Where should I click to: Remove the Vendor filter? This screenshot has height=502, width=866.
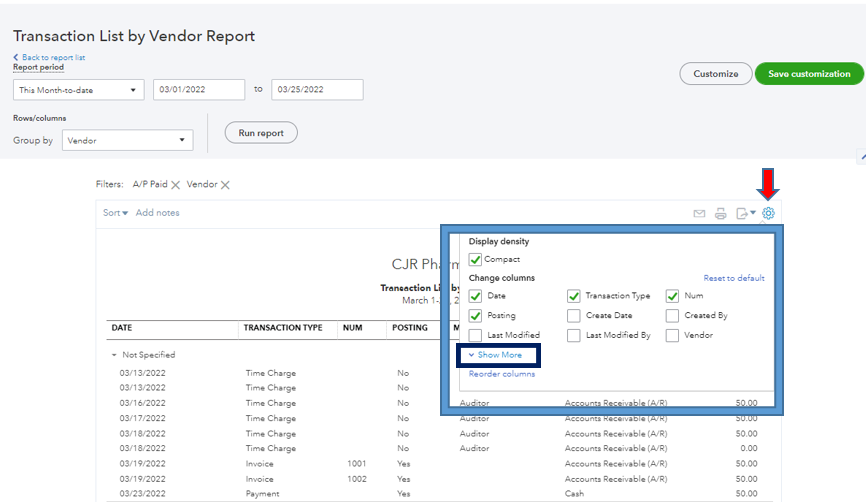pos(225,185)
